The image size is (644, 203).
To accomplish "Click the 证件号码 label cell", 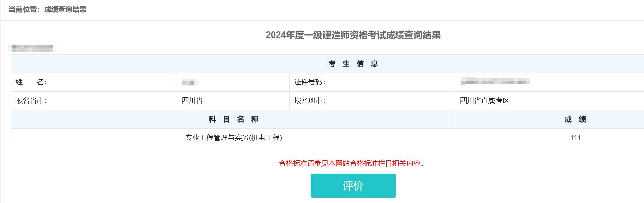I will coord(373,82).
